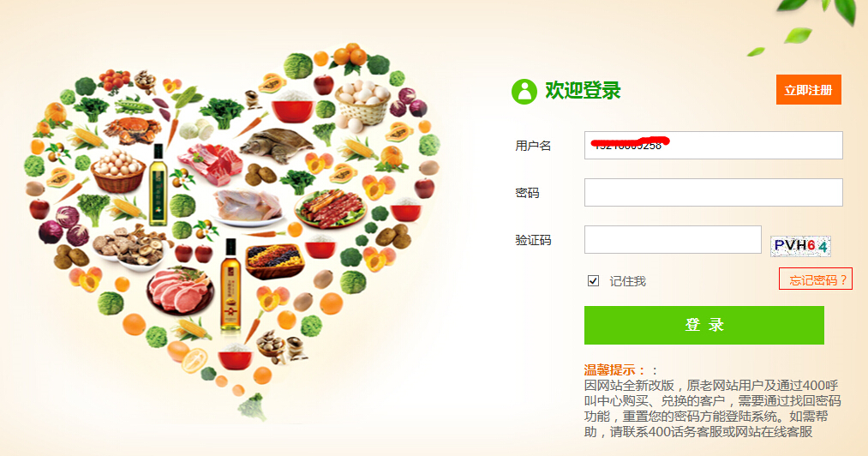Click the 立即注册 orange button
The height and width of the screenshot is (456, 868).
coord(808,90)
